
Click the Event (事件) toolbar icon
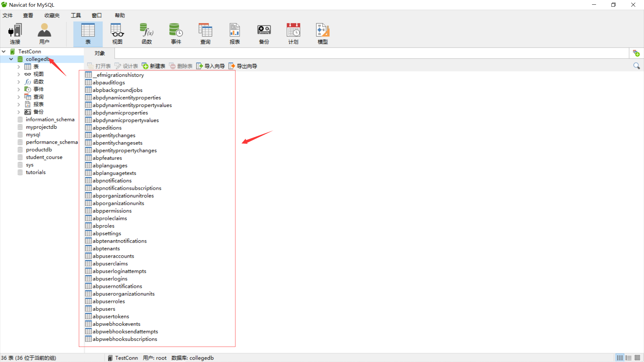[176, 34]
